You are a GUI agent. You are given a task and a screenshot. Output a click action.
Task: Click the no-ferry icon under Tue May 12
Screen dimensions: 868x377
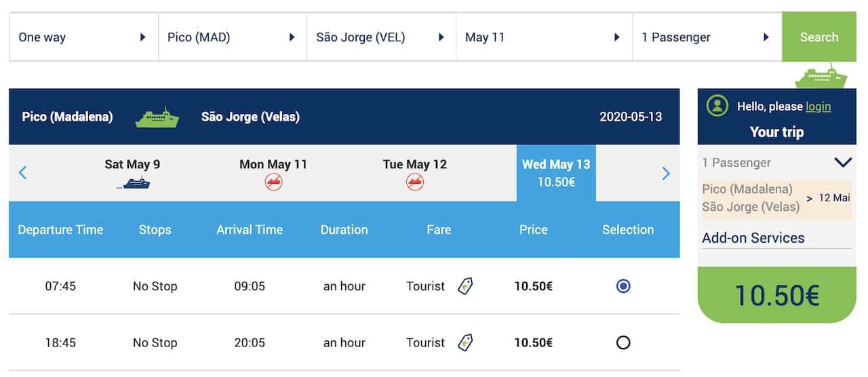pos(415,182)
